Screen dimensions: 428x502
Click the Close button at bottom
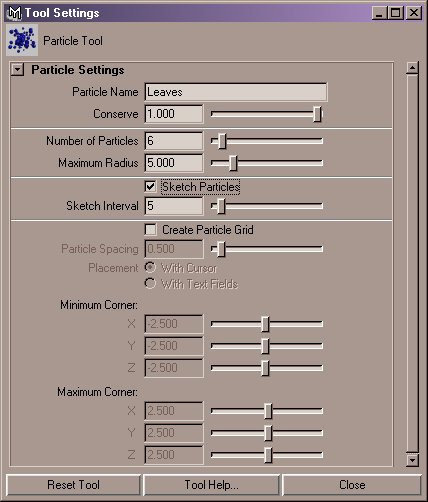(x=352, y=485)
